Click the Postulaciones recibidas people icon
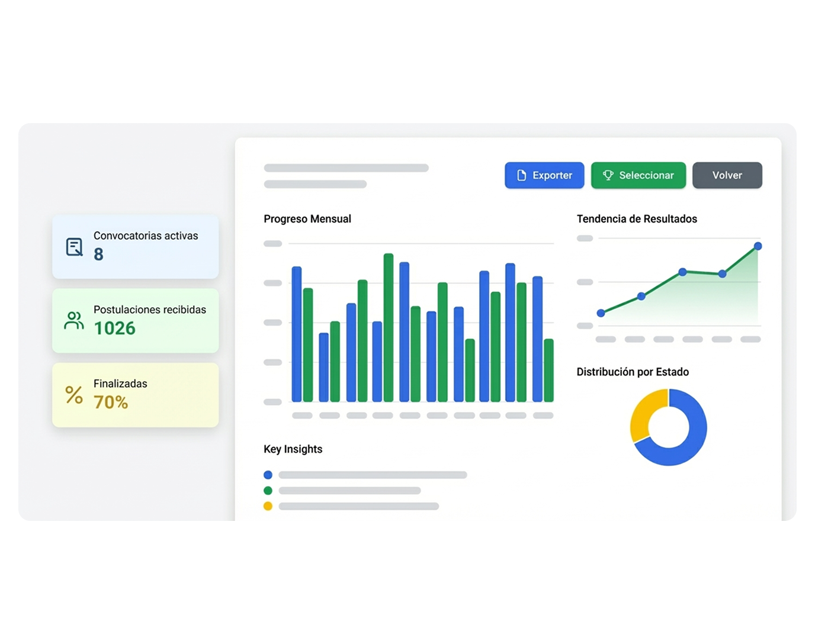Viewport: 815px width, 644px height. pos(74,321)
